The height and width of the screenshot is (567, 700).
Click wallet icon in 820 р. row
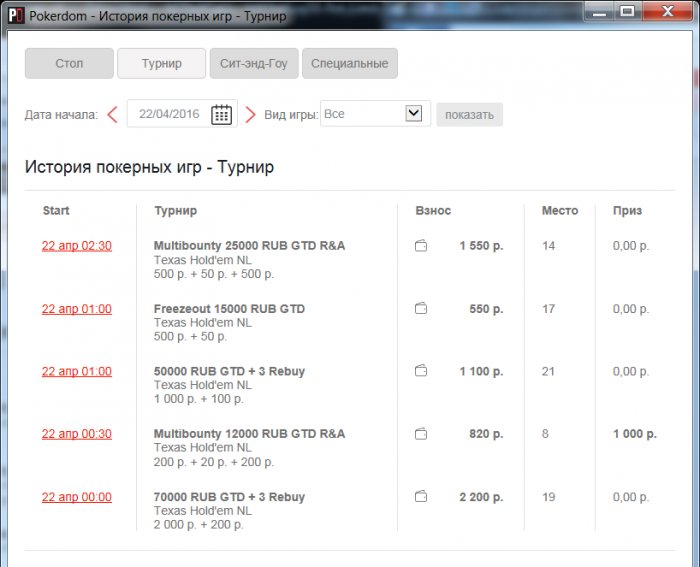pos(421,434)
